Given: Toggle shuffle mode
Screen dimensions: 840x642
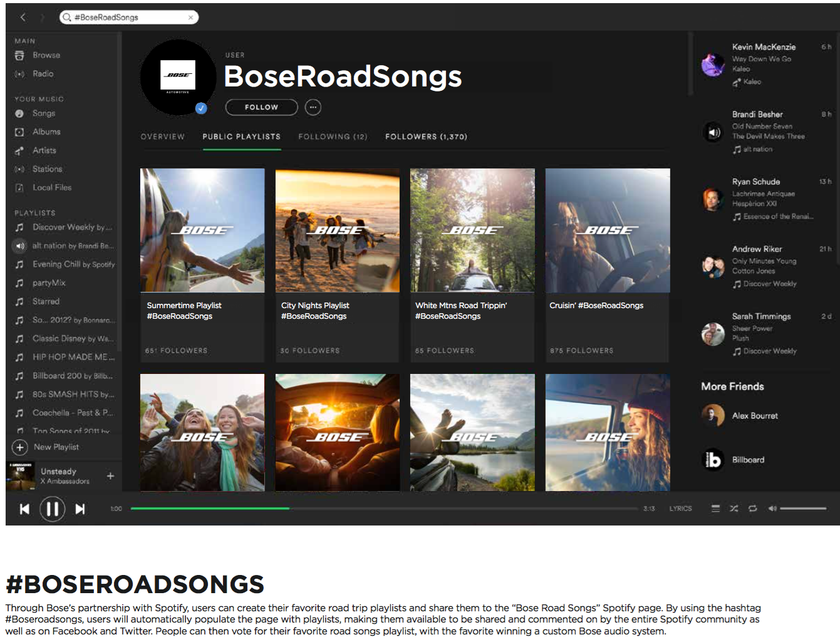Looking at the screenshot, I should tap(734, 509).
